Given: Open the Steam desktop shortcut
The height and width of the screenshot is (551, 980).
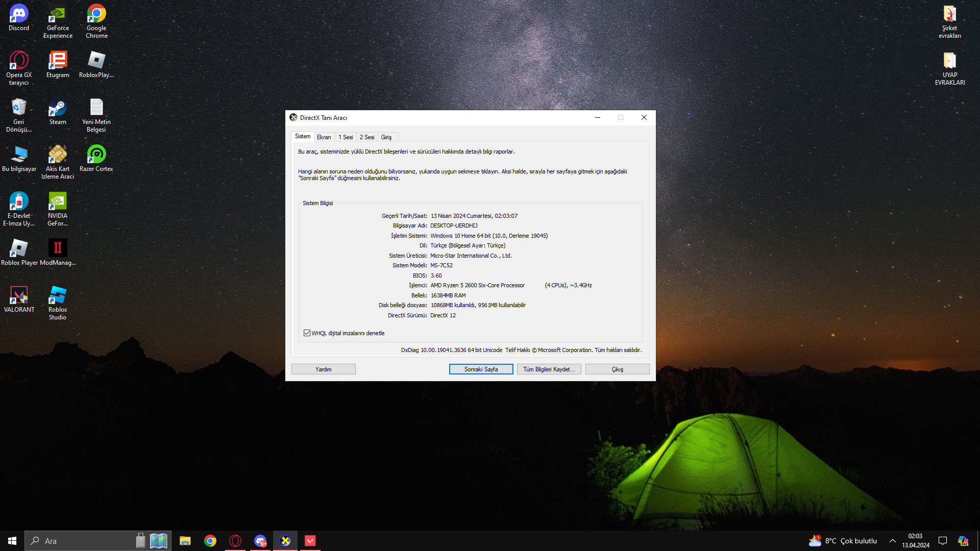Looking at the screenshot, I should (58, 109).
